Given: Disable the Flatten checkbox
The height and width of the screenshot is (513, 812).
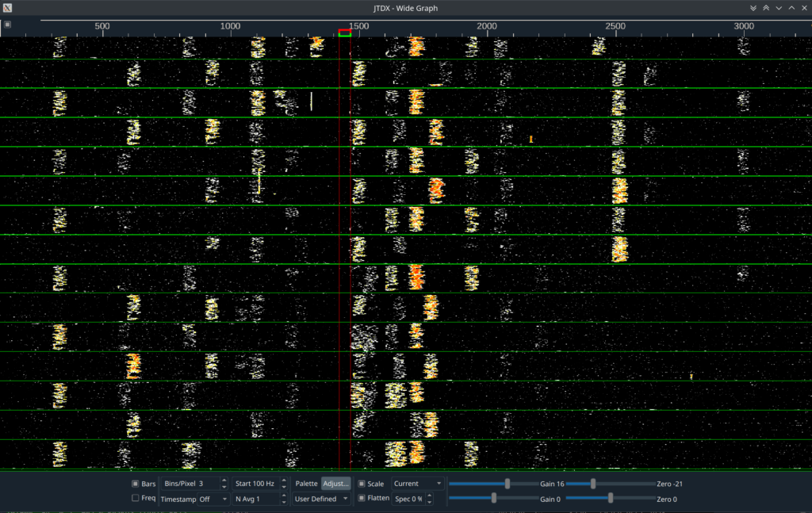Looking at the screenshot, I should 362,499.
